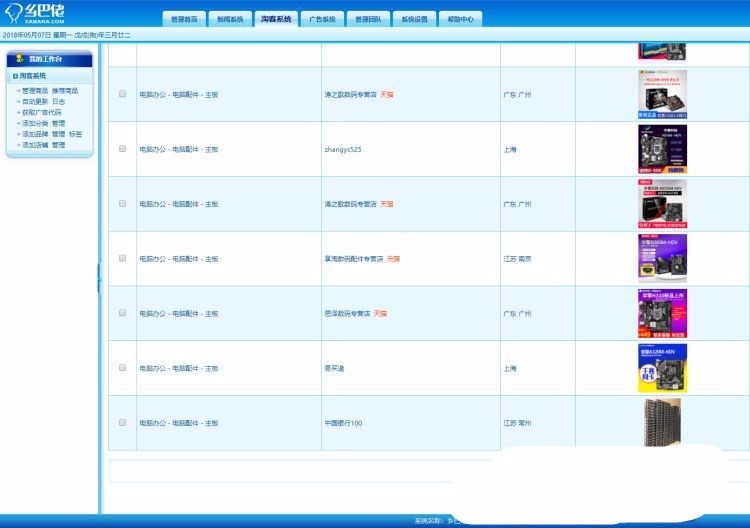
Task: Open the 系统设置 tab
Action: pyautogui.click(x=414, y=19)
